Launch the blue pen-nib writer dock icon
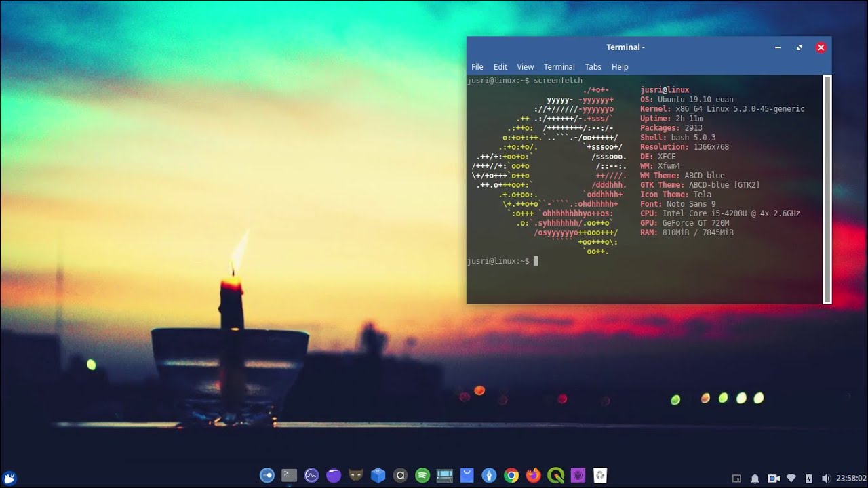Screen dimensions: 868x488 coord(489,475)
